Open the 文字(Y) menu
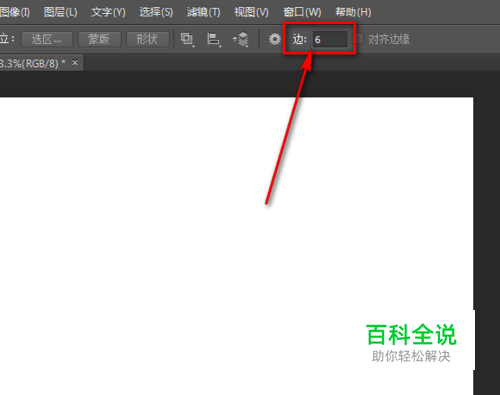The width and height of the screenshot is (500, 395). click(108, 12)
